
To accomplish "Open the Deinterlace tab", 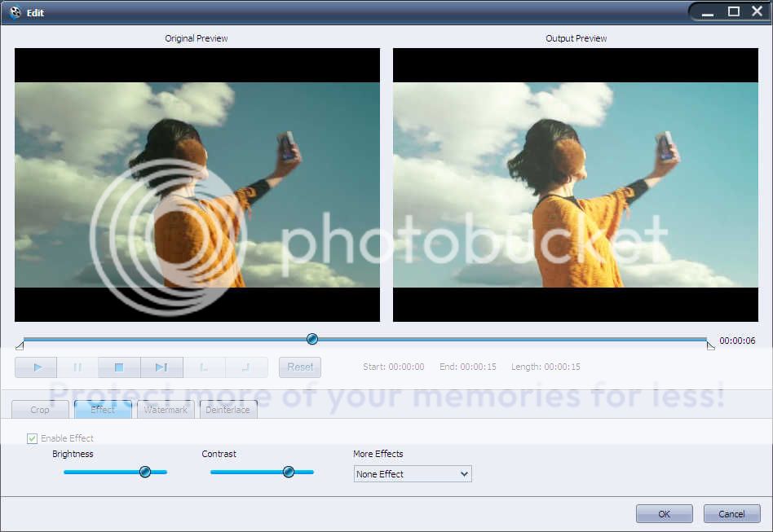I will (x=228, y=409).
